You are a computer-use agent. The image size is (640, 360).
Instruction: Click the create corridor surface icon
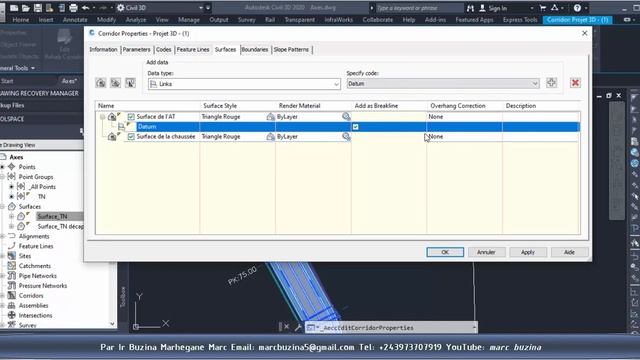101,83
